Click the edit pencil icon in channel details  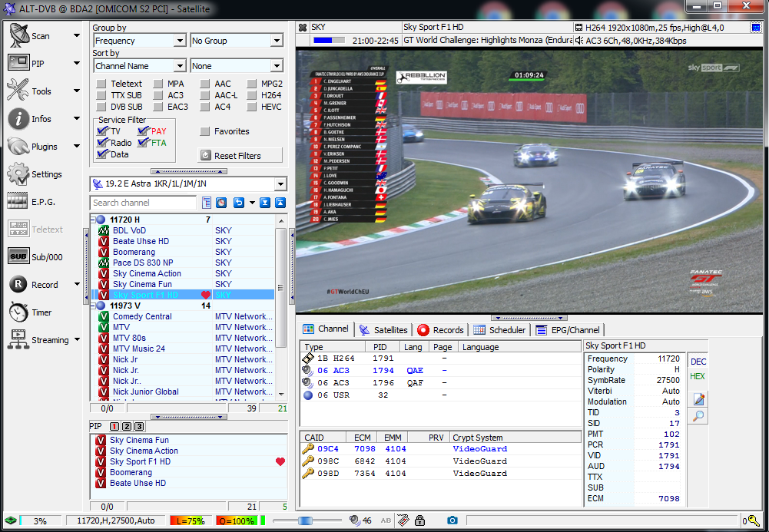(x=699, y=399)
